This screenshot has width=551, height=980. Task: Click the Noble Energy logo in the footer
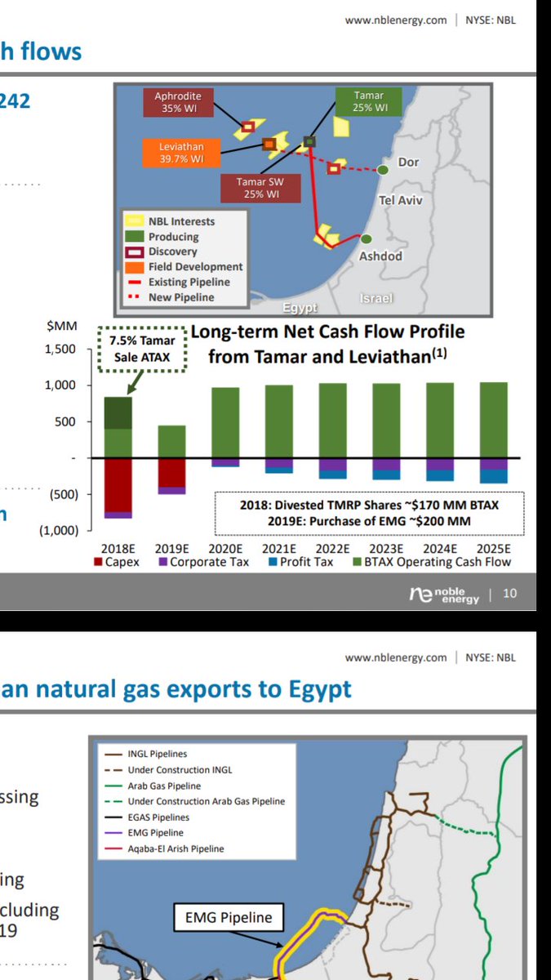[x=444, y=594]
